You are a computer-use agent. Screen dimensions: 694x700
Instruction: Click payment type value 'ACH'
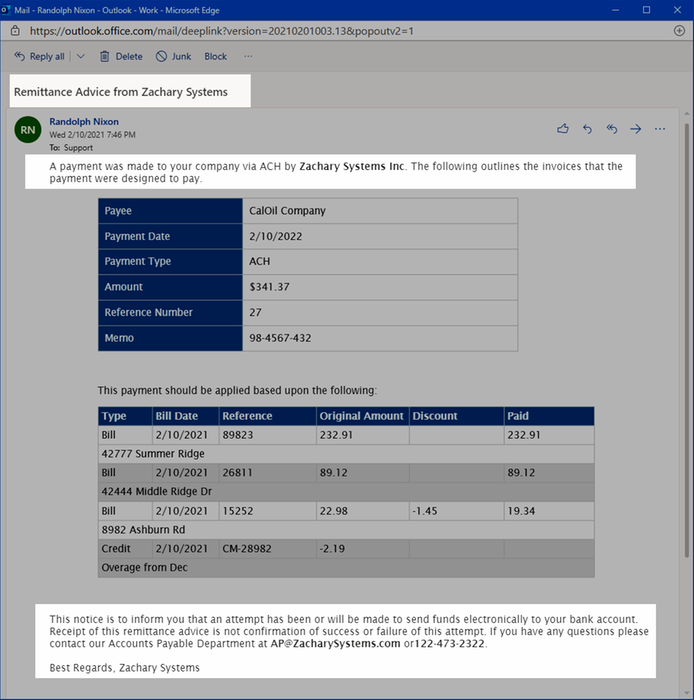pos(259,261)
